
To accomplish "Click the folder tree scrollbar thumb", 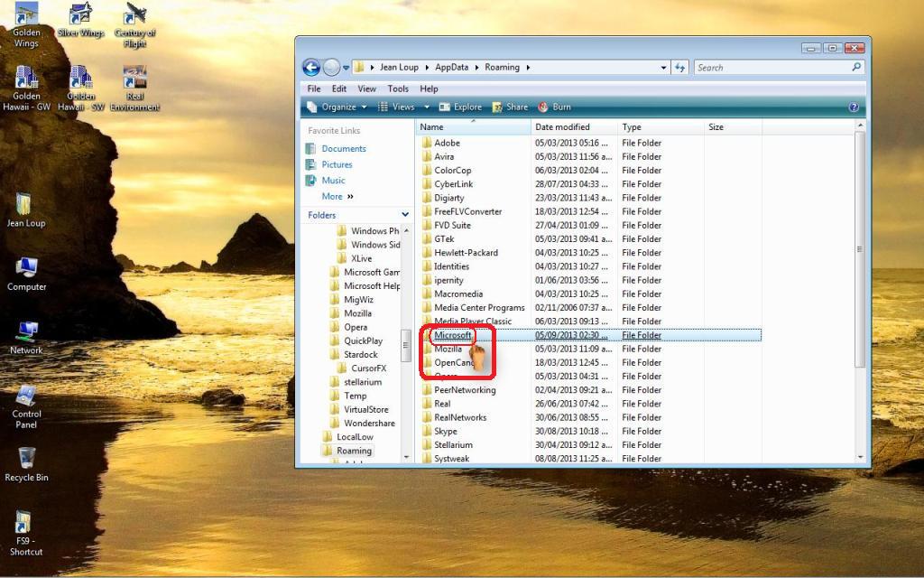I will pyautogui.click(x=405, y=345).
